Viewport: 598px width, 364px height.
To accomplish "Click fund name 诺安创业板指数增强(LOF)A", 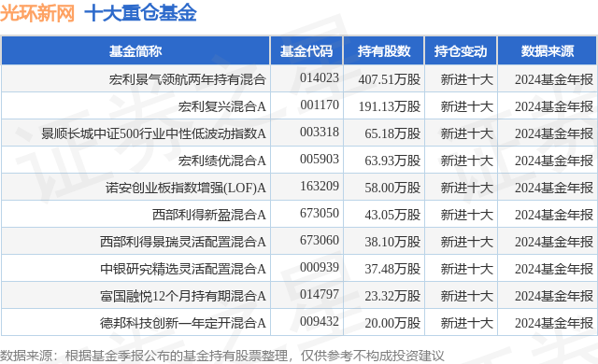I will (186, 188).
